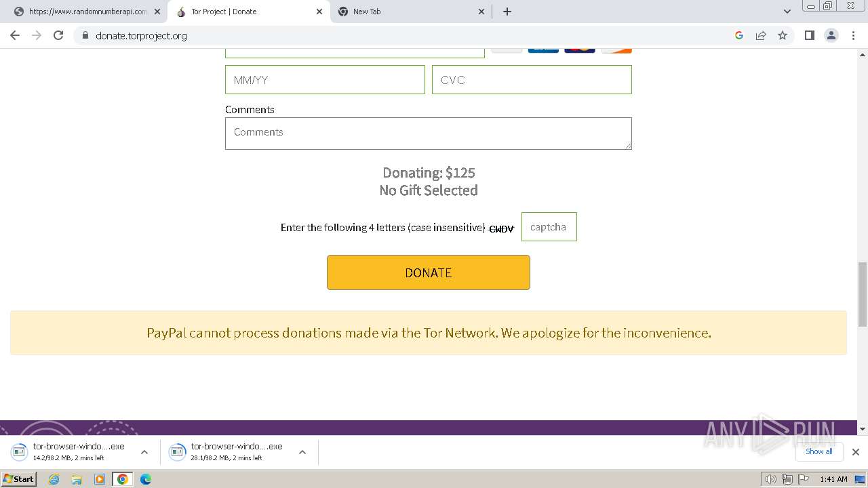
Task: Open the Google icon in the address bar
Action: point(739,35)
